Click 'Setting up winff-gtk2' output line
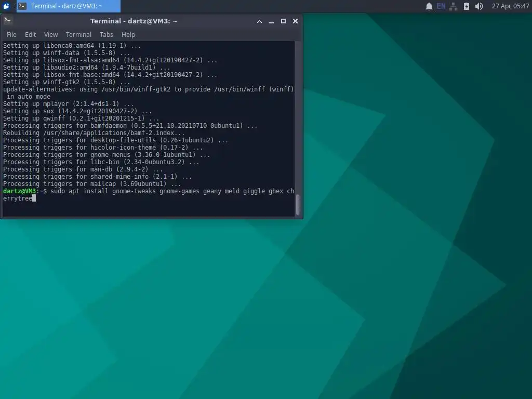Viewport: 532px width, 399px height. [x=66, y=82]
